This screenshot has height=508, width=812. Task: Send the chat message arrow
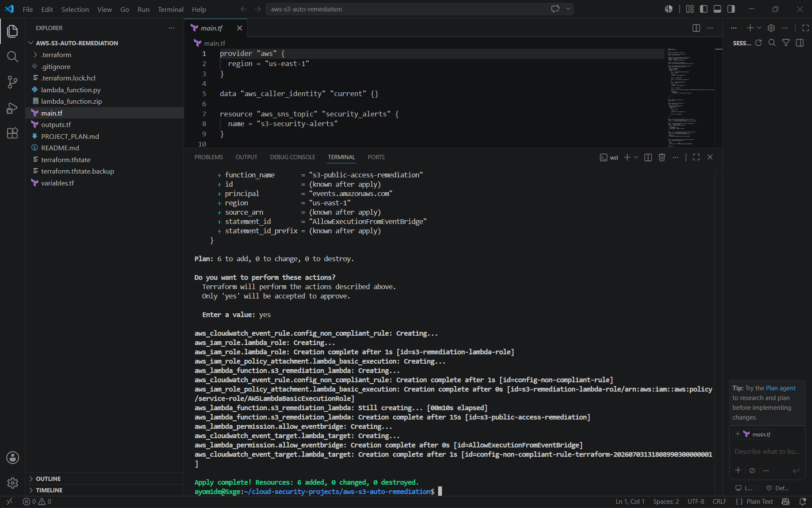796,470
